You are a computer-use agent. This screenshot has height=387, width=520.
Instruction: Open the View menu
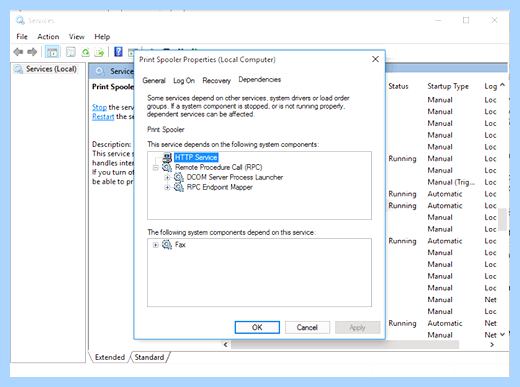77,37
